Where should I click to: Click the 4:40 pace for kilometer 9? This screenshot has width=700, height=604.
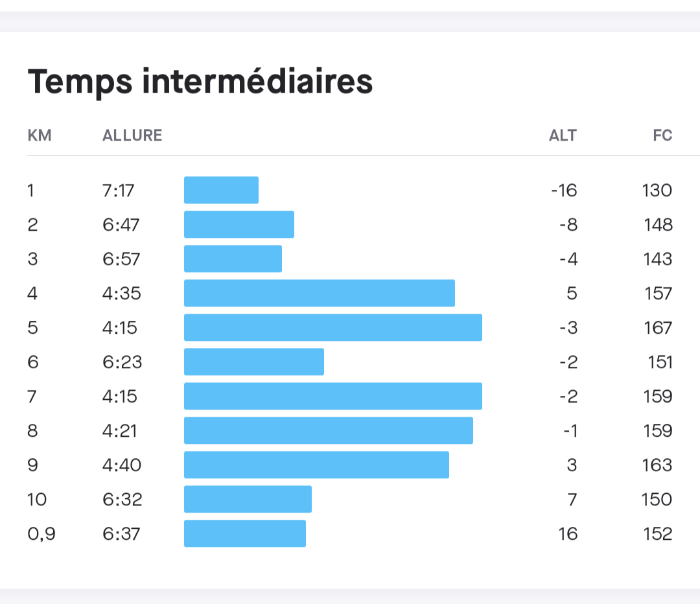121,465
